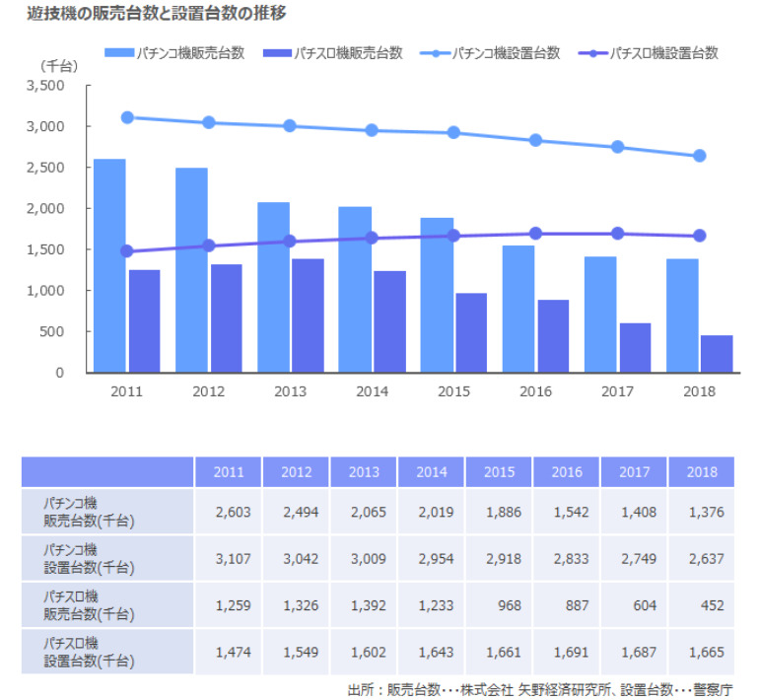Click the 2018 data point on pachinko installed line
This screenshot has width=759, height=700.
700,156
